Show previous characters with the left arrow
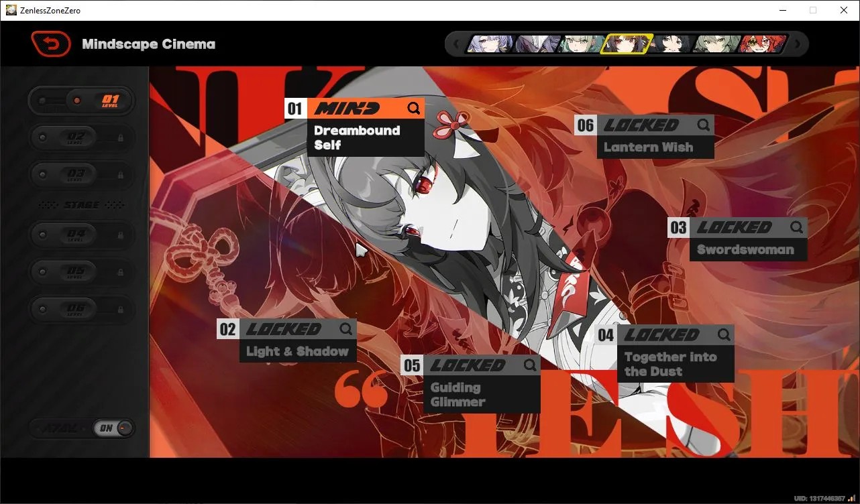860x504 pixels. point(456,44)
